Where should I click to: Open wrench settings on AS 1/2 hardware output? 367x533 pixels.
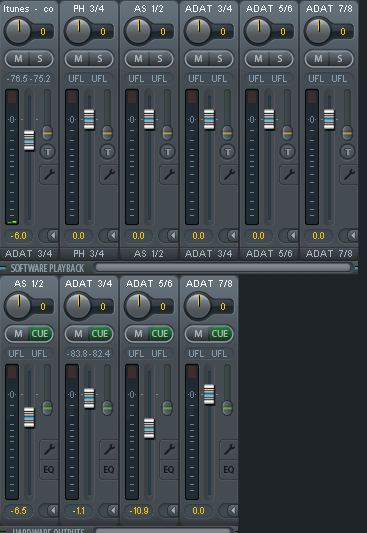click(x=50, y=449)
